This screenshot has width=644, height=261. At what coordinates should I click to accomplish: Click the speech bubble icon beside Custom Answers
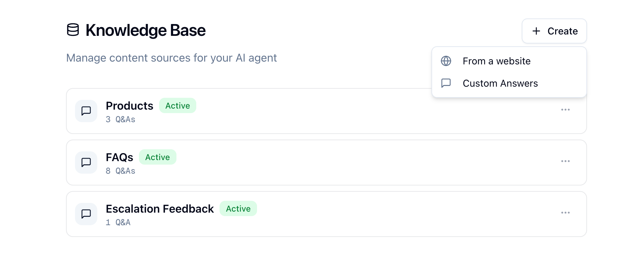point(446,83)
